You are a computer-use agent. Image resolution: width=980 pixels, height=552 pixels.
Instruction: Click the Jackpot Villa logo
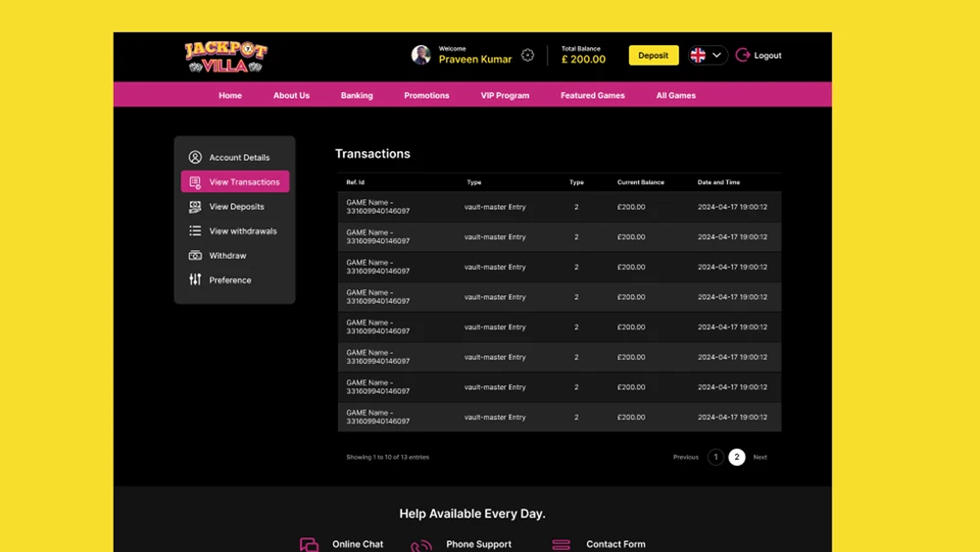[x=225, y=56]
